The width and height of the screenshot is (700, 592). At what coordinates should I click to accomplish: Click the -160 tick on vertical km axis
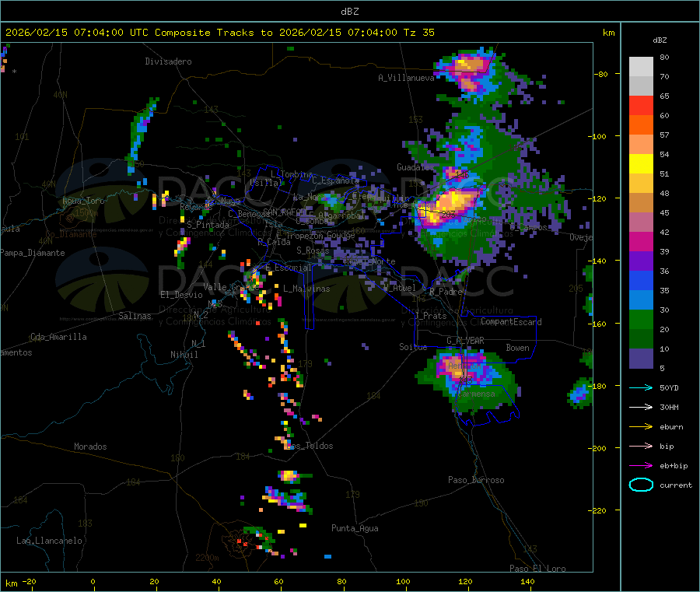(x=599, y=324)
